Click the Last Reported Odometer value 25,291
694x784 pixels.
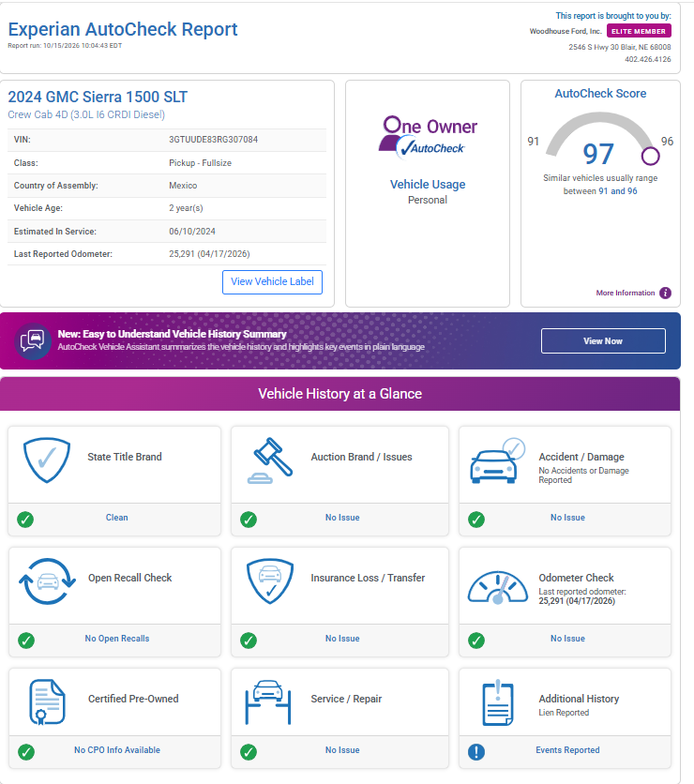(209, 254)
